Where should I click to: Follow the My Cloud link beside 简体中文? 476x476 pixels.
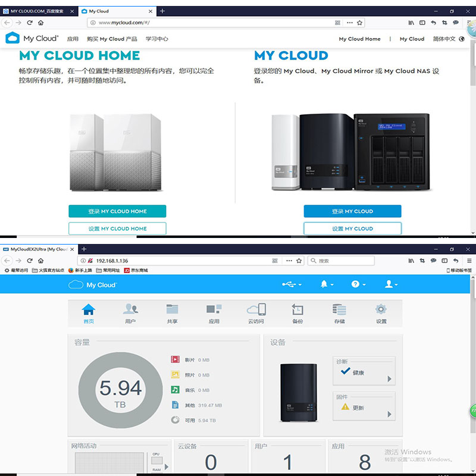(412, 39)
